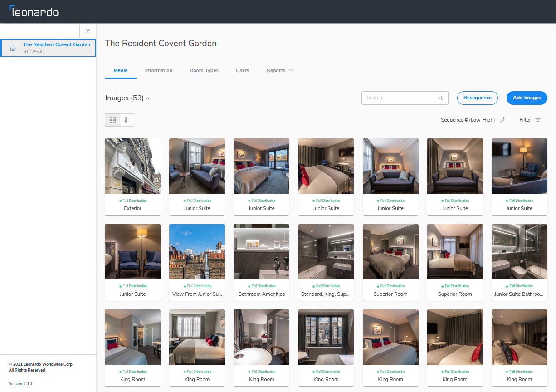556x392 pixels.
Task: Toggle Full Distribution on the Superior Room image
Action: [x=390, y=286]
